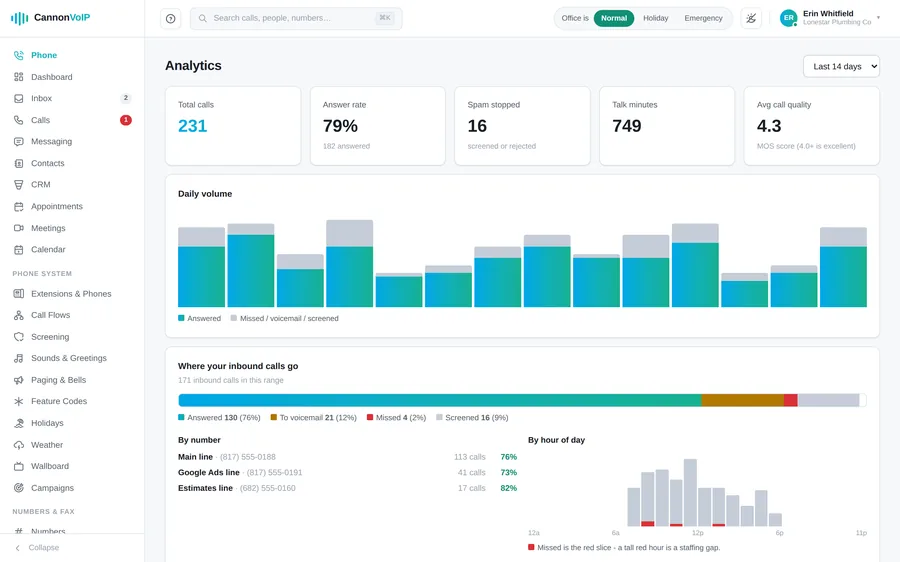Click the Paging & Bells megaphone icon
This screenshot has width=900, height=562.
point(19,379)
